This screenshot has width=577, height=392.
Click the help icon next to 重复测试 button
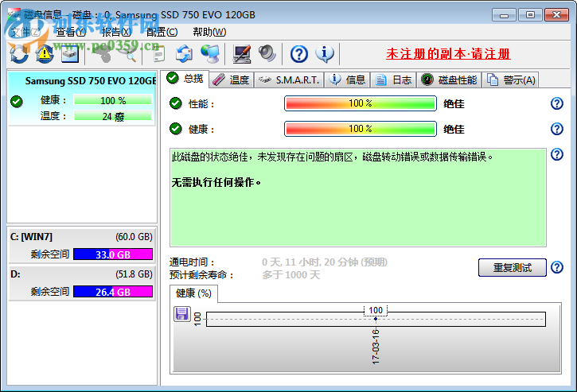click(x=557, y=267)
